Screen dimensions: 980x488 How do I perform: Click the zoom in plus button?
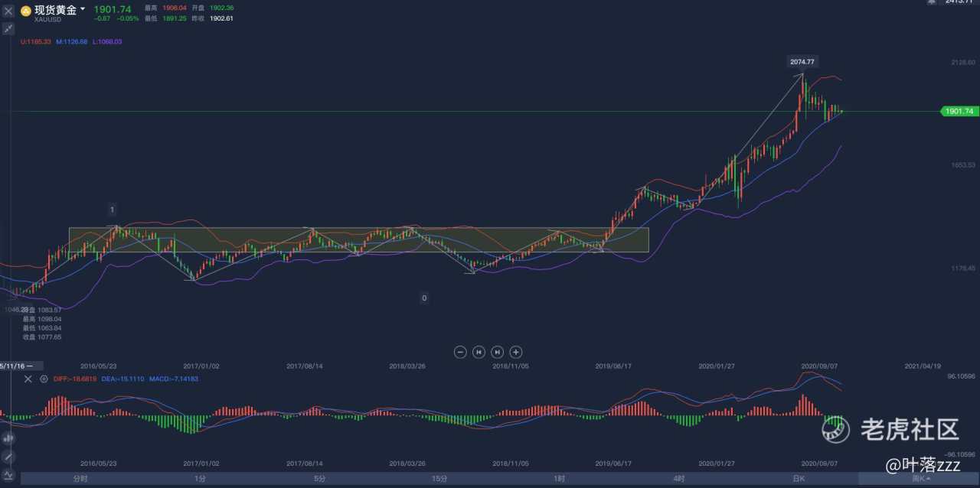516,352
